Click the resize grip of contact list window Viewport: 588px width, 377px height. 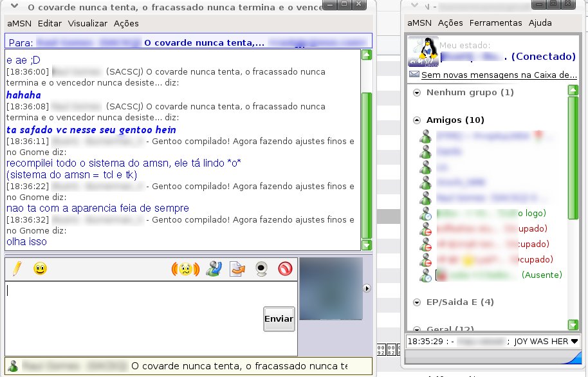click(x=573, y=358)
